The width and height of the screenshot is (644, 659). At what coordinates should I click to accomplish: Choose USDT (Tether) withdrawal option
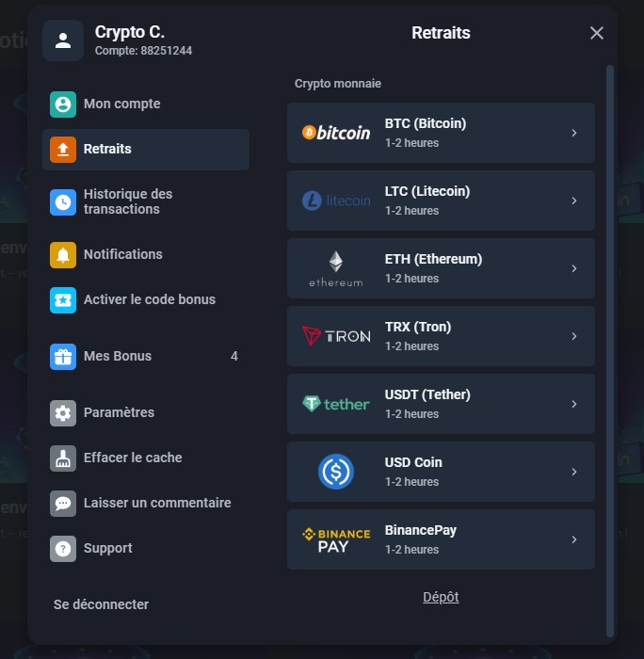tap(441, 404)
